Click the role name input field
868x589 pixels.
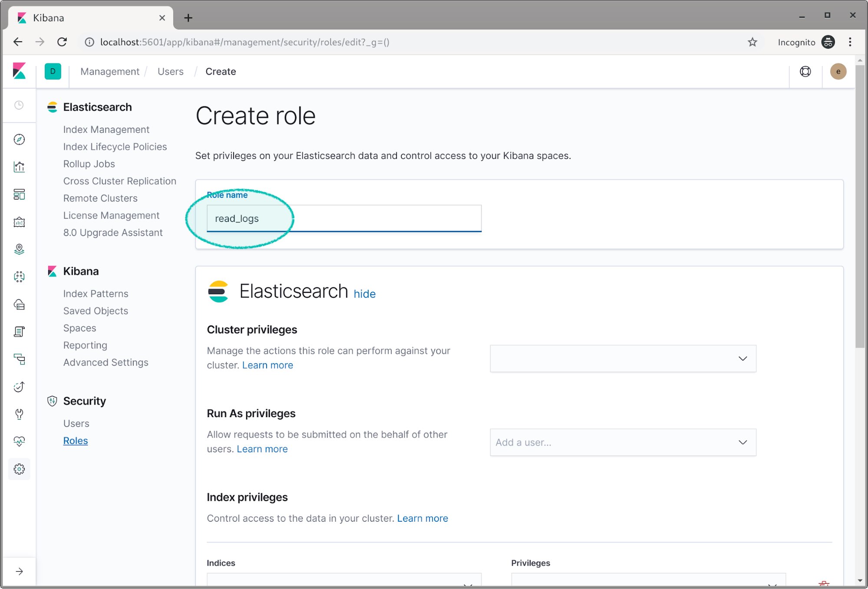coord(344,218)
